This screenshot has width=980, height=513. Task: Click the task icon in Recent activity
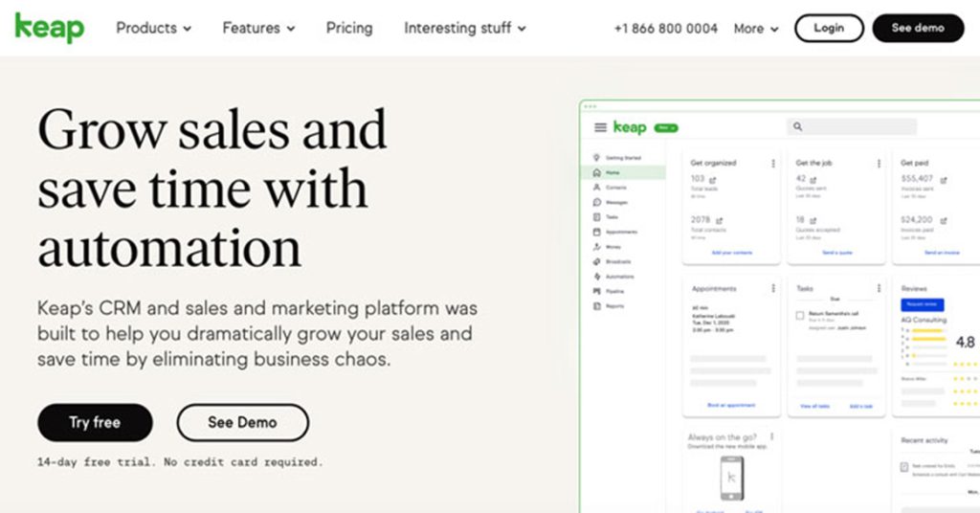click(x=904, y=467)
